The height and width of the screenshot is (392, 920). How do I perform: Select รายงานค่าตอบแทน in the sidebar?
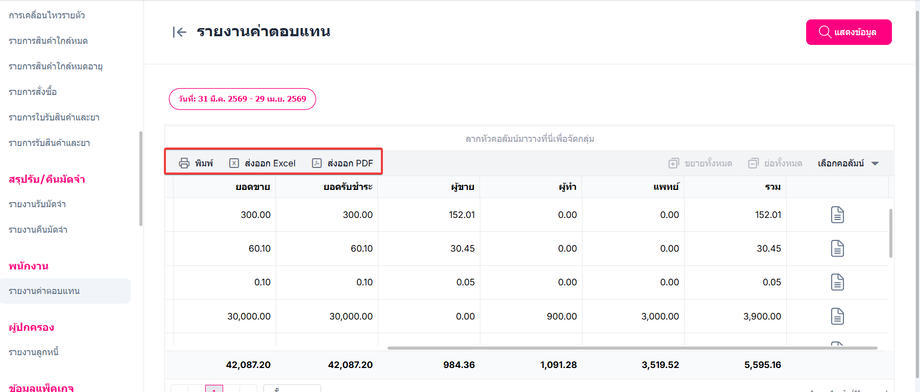click(65, 291)
